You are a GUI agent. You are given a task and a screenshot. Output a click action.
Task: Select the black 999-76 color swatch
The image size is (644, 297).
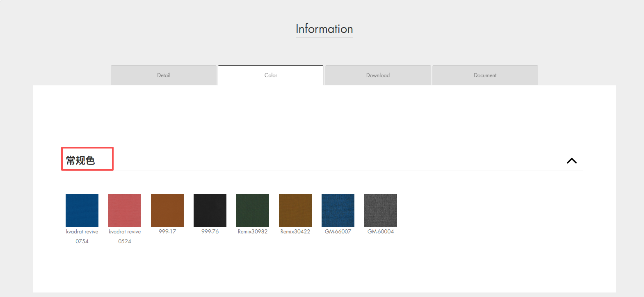[x=210, y=210]
